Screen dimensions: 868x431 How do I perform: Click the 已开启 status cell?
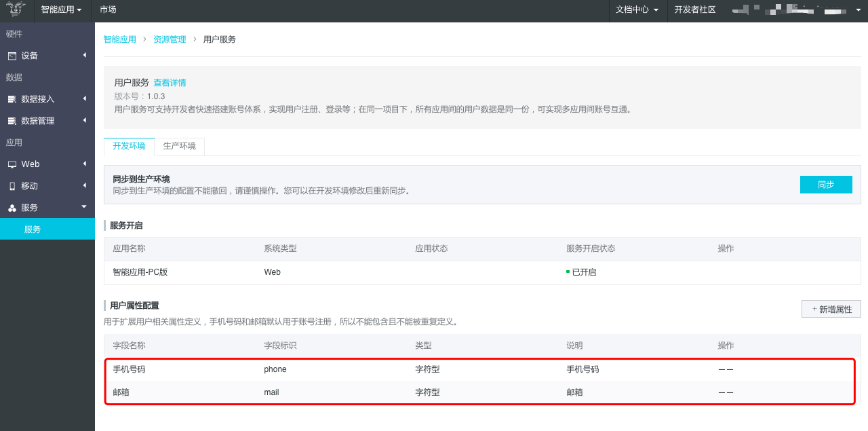581,272
